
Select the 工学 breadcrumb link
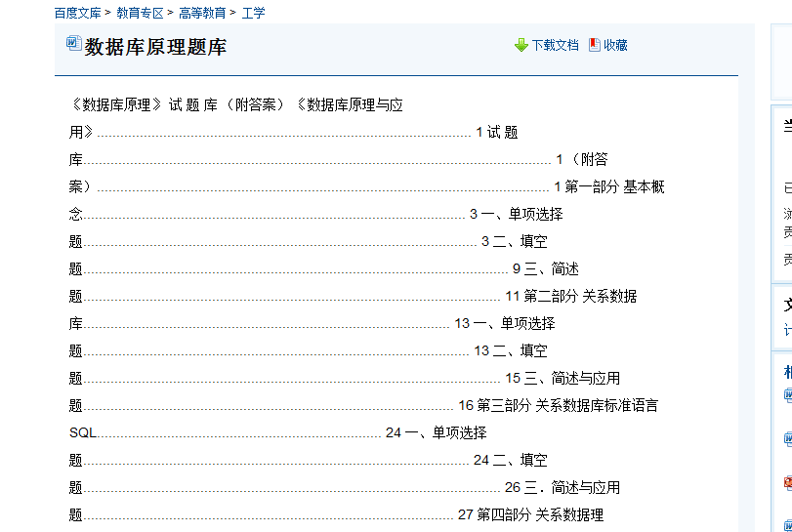253,13
